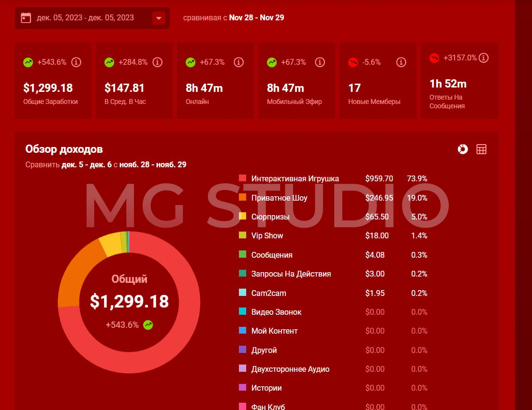Image resolution: width=532 pixels, height=410 pixels.
Task: Click the Запросы На Действия label
Action: 291,274
